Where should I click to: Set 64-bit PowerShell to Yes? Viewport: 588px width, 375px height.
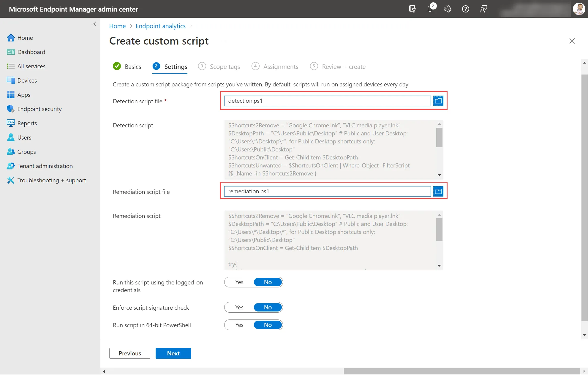[x=239, y=325]
